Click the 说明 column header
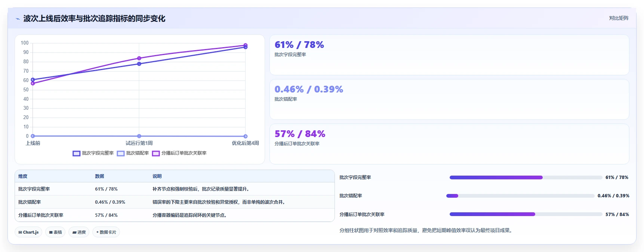Viewport: 644px width, 252px height. [x=157, y=176]
